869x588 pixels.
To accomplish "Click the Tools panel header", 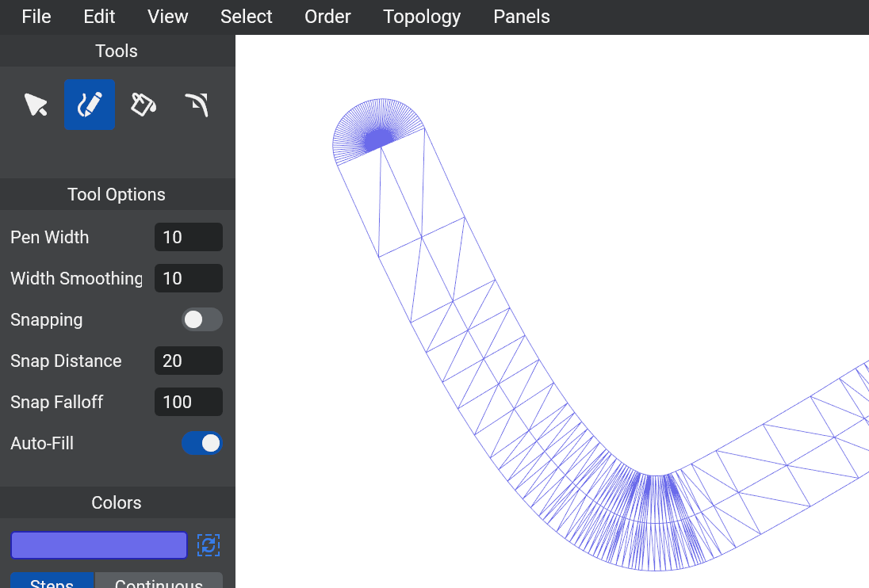I will (117, 51).
